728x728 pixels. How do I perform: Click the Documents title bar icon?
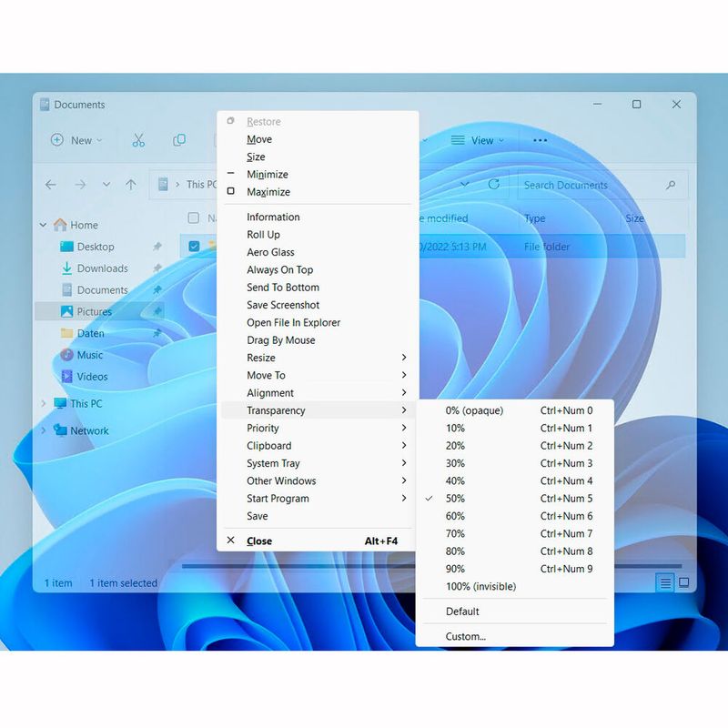pos(45,105)
